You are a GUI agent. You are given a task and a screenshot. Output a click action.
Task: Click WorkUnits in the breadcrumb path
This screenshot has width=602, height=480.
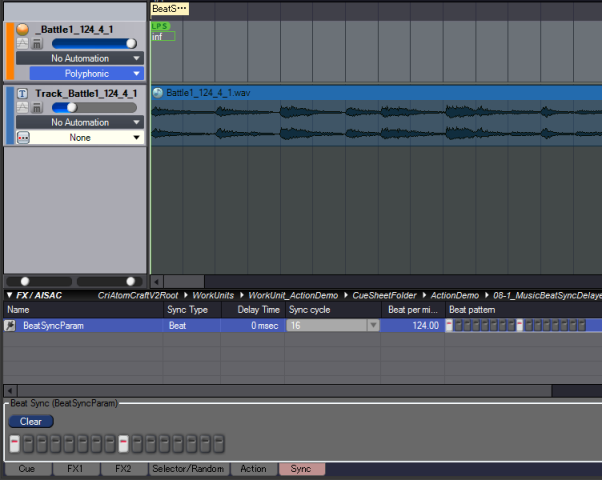(213, 295)
